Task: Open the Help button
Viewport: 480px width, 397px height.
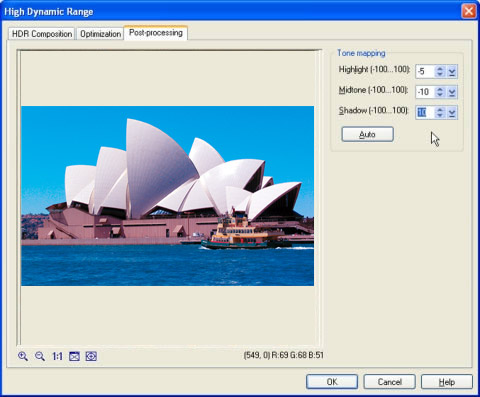Action: click(x=447, y=382)
